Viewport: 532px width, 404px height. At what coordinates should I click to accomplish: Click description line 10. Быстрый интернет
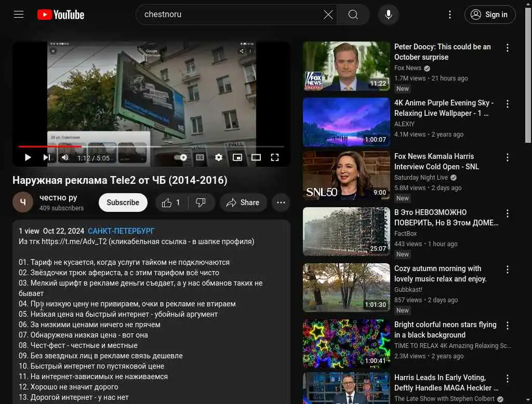[91, 366]
